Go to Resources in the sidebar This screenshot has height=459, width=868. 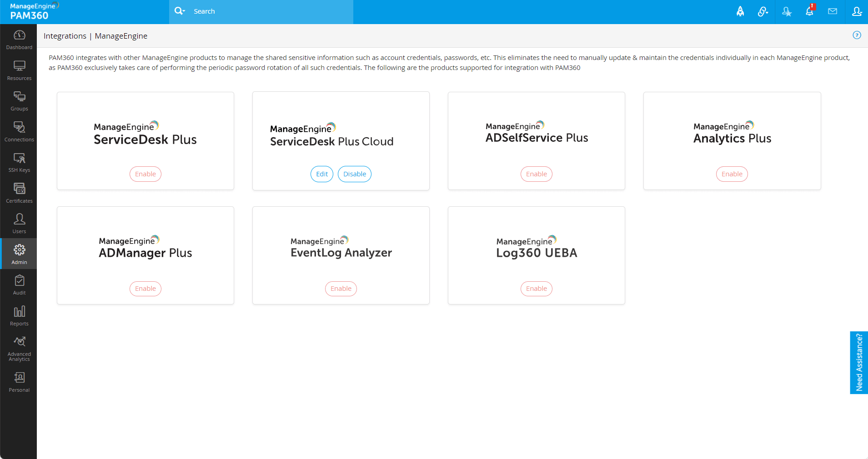19,70
